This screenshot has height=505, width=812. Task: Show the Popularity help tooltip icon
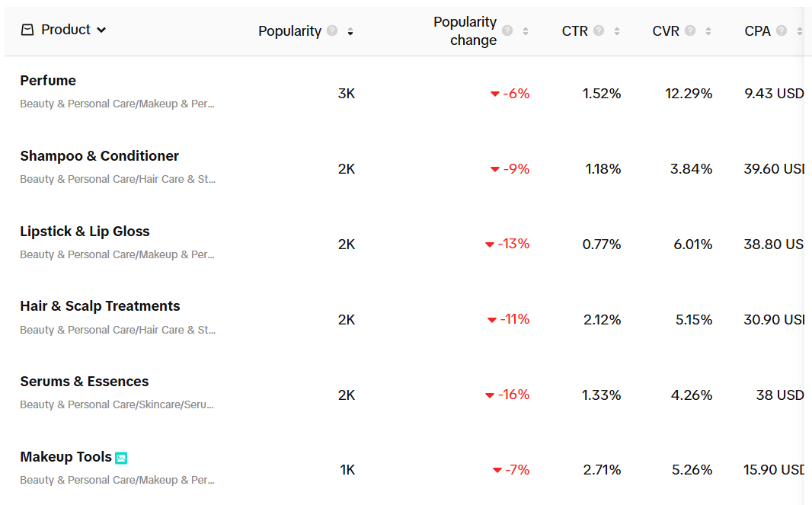pyautogui.click(x=332, y=31)
